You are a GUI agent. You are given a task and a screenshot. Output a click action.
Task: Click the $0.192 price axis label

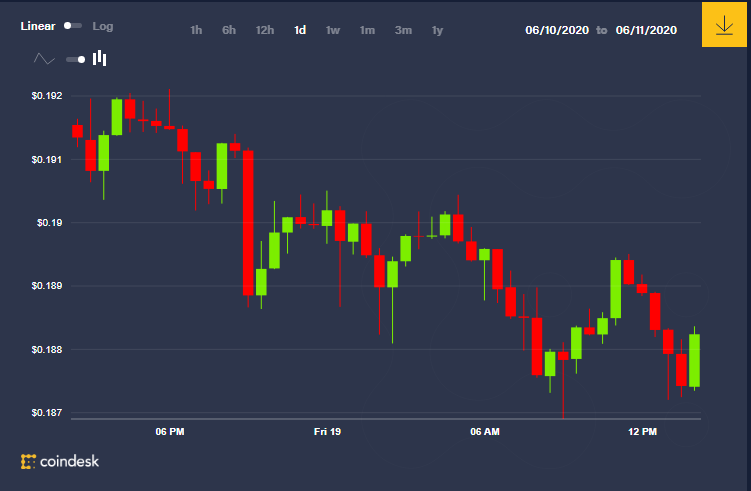click(x=47, y=96)
